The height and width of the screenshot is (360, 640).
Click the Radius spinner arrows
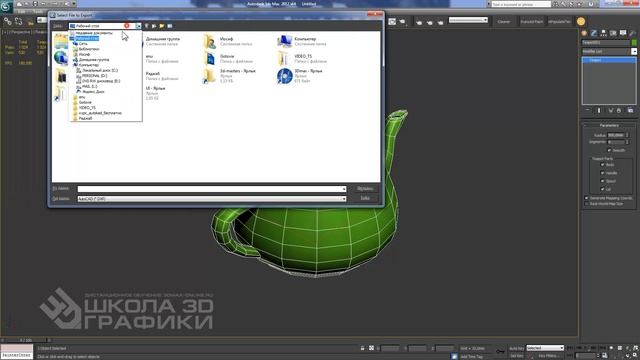click(x=627, y=135)
